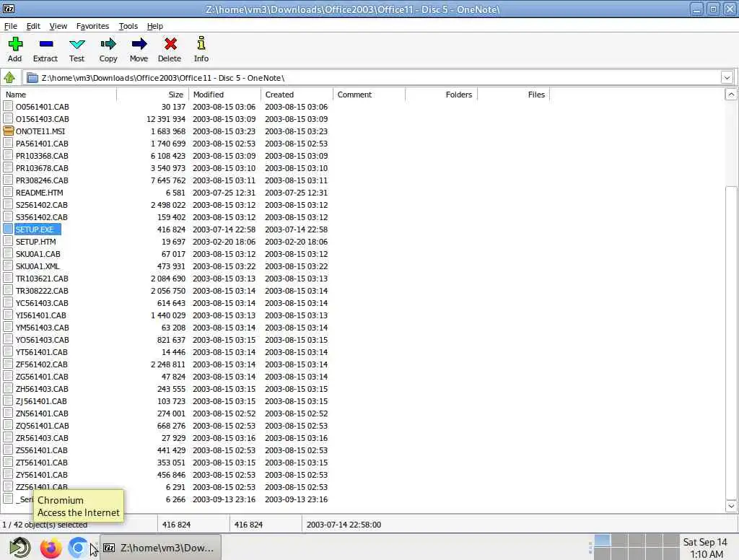The width and height of the screenshot is (739, 560).
Task: Sort files by Modified column
Action: (x=225, y=95)
